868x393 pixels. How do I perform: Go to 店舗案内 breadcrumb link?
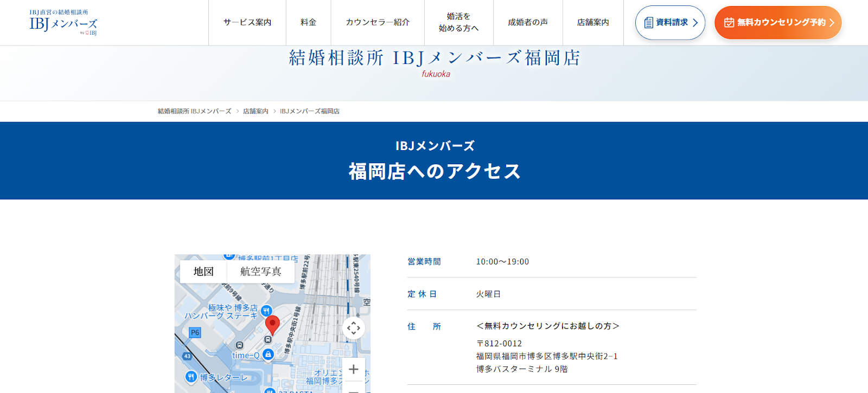point(256,111)
